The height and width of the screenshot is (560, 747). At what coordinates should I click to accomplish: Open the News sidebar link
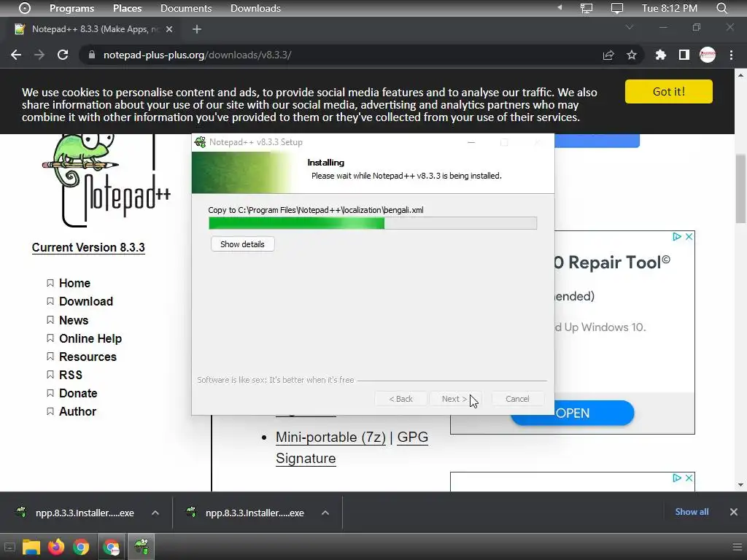74,320
